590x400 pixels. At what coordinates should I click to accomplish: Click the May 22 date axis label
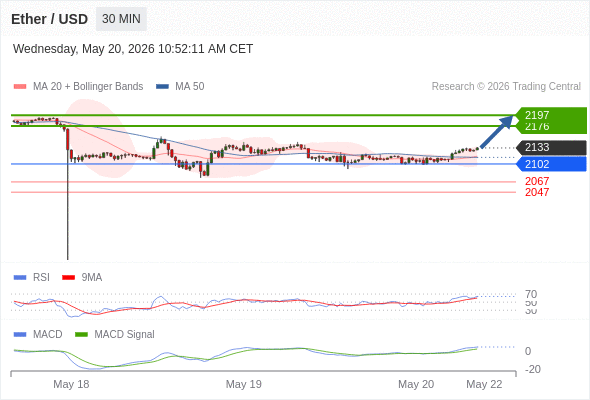pos(484,384)
